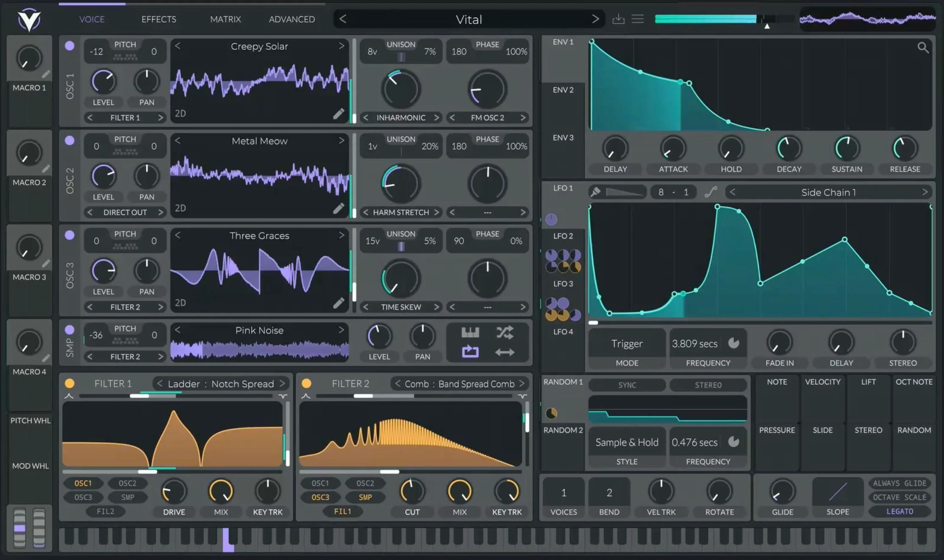Toggle OSC 2 power indicator on
This screenshot has width=944, height=560.
tap(69, 141)
